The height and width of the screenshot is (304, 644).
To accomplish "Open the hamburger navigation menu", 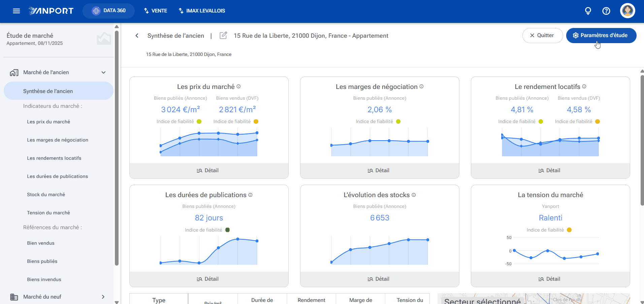I will [x=16, y=11].
